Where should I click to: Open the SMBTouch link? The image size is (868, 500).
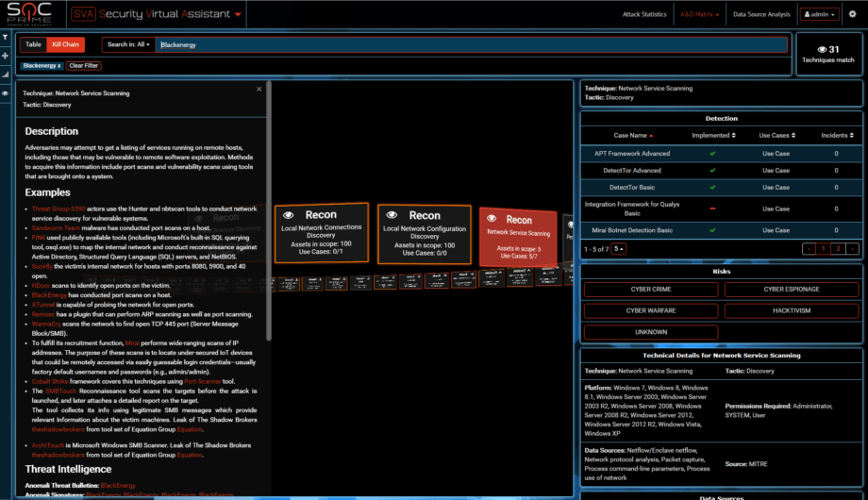tap(61, 391)
